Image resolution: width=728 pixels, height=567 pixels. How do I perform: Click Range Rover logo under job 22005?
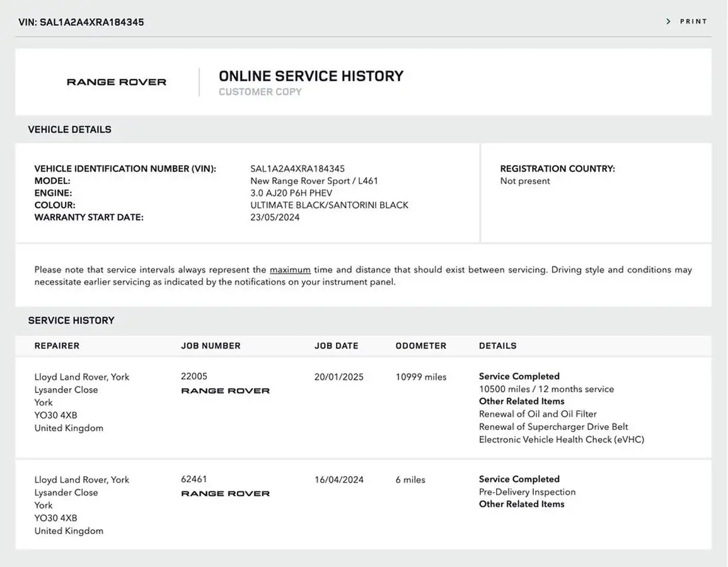coord(225,391)
